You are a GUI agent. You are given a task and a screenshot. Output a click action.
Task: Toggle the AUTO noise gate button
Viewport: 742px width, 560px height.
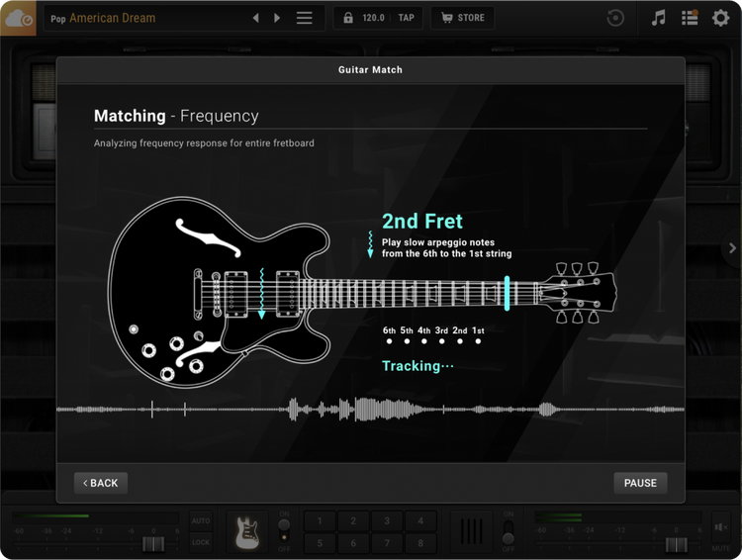(x=201, y=521)
